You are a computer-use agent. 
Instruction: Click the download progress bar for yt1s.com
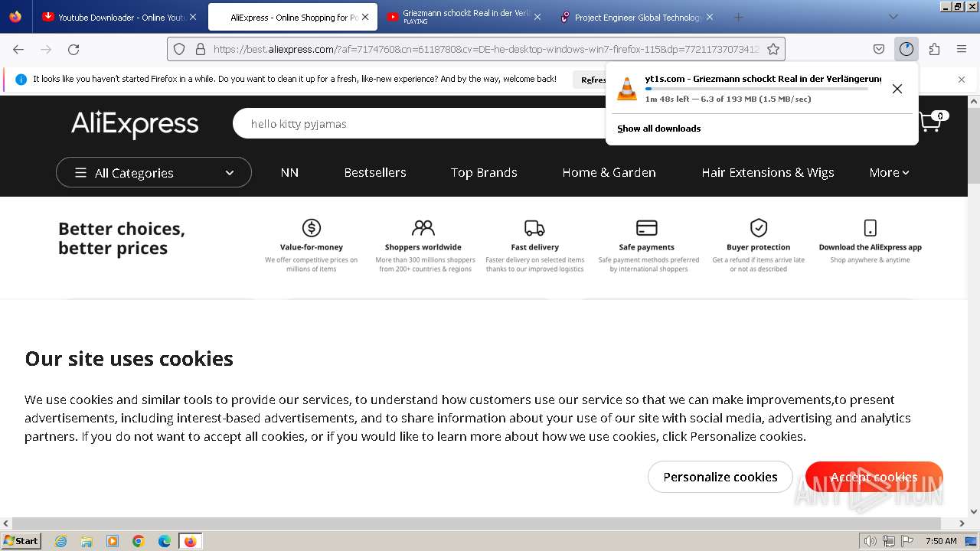756,89
